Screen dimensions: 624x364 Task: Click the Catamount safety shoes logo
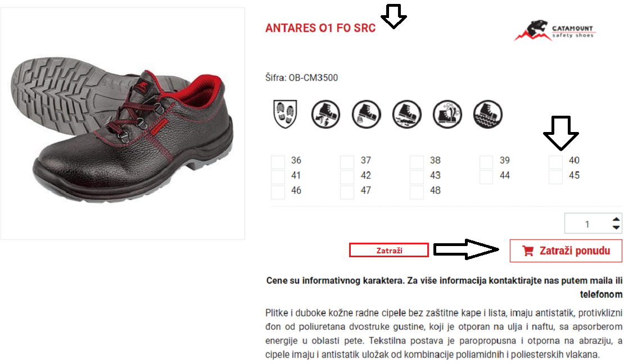click(x=555, y=31)
